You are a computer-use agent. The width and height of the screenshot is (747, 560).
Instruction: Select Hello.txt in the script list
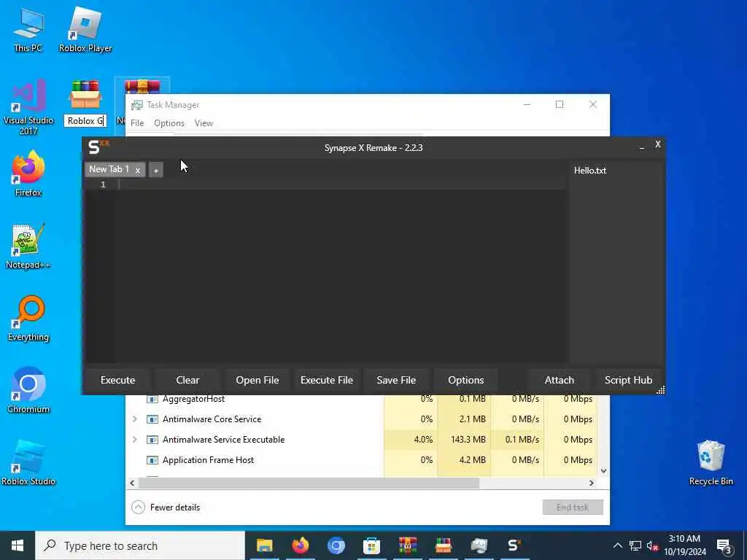coord(589,171)
